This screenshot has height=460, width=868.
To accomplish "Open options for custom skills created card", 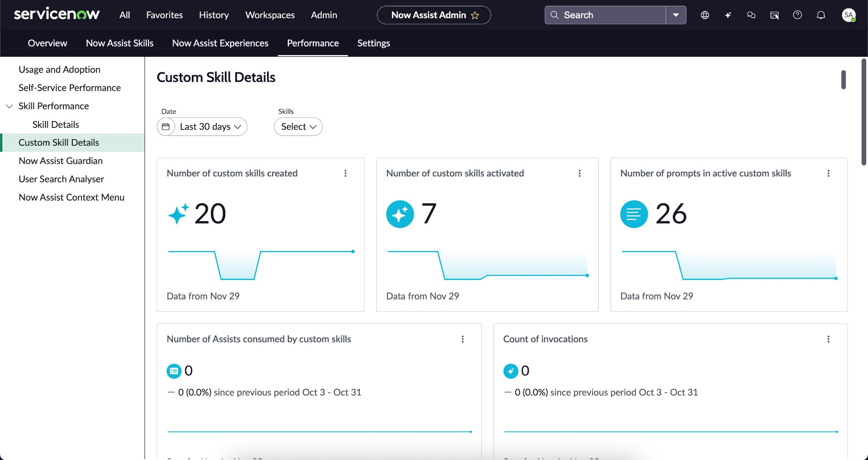I will [345, 173].
